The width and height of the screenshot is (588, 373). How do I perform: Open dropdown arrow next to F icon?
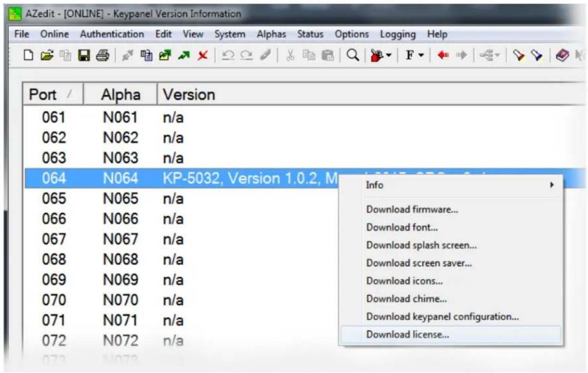pos(421,56)
